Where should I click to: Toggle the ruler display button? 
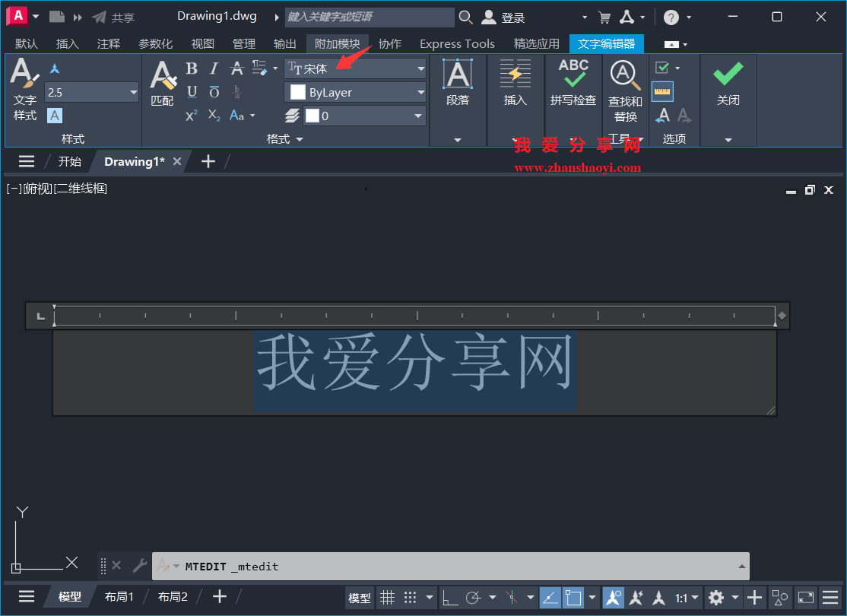[x=662, y=92]
